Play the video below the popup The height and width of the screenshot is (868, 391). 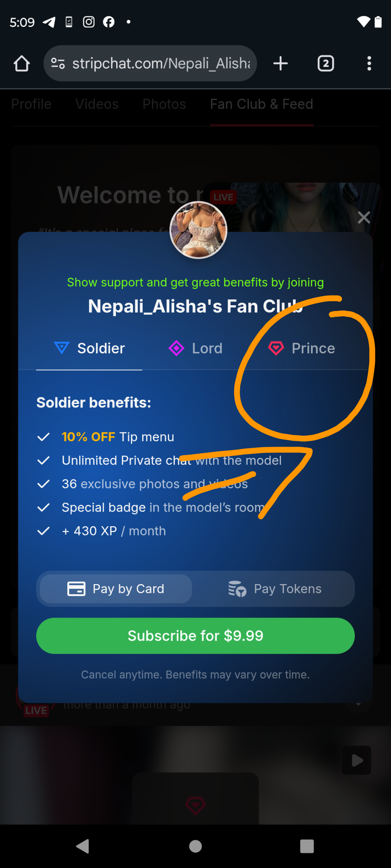click(x=356, y=760)
